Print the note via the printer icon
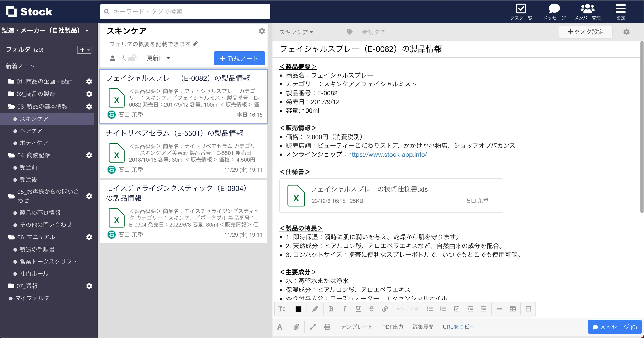The width and height of the screenshot is (644, 338). coord(327,327)
